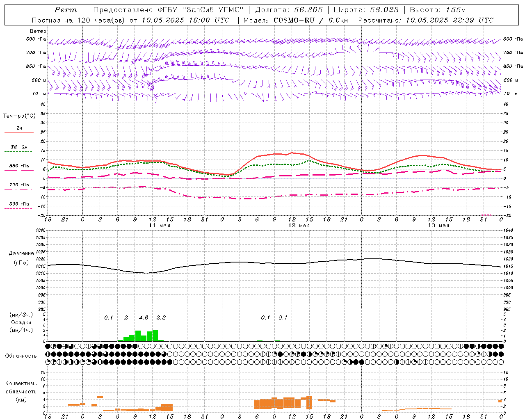
Task: Click the '(мм/3ч.)' precipitation unit label
Action: coord(21,315)
